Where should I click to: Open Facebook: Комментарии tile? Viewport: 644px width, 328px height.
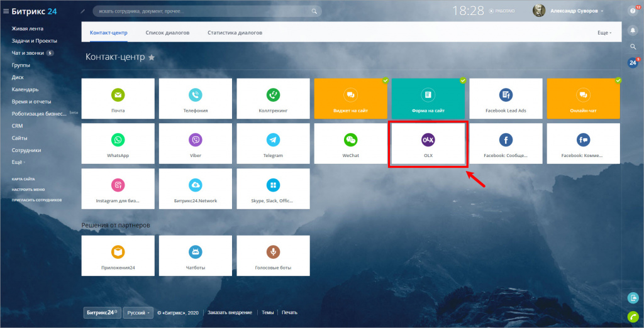pos(583,144)
